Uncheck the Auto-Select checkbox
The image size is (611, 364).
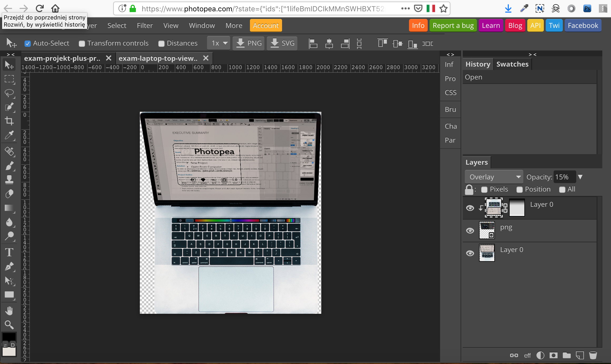tap(27, 43)
